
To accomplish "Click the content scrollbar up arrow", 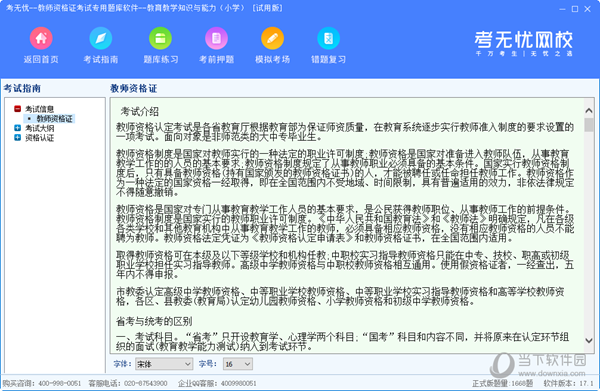I will point(589,111).
